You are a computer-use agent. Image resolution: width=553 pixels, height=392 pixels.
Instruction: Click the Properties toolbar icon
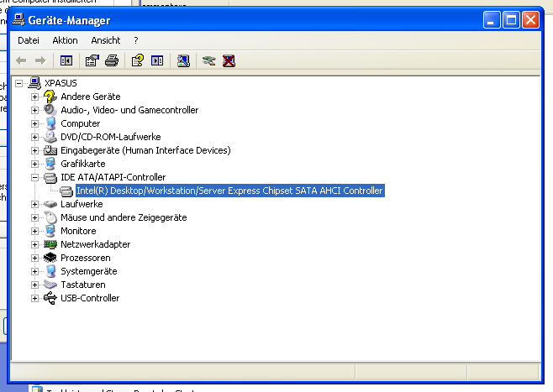coord(92,60)
